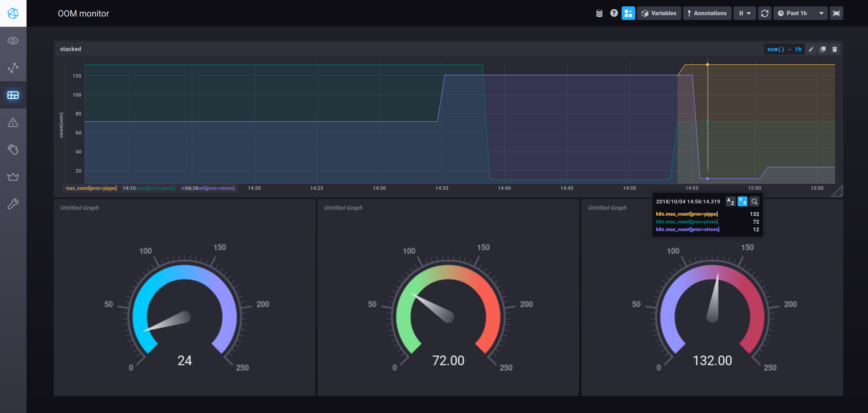This screenshot has height=413, width=868.
Task: Open Admin crown icon in sidebar
Action: pyautogui.click(x=13, y=176)
